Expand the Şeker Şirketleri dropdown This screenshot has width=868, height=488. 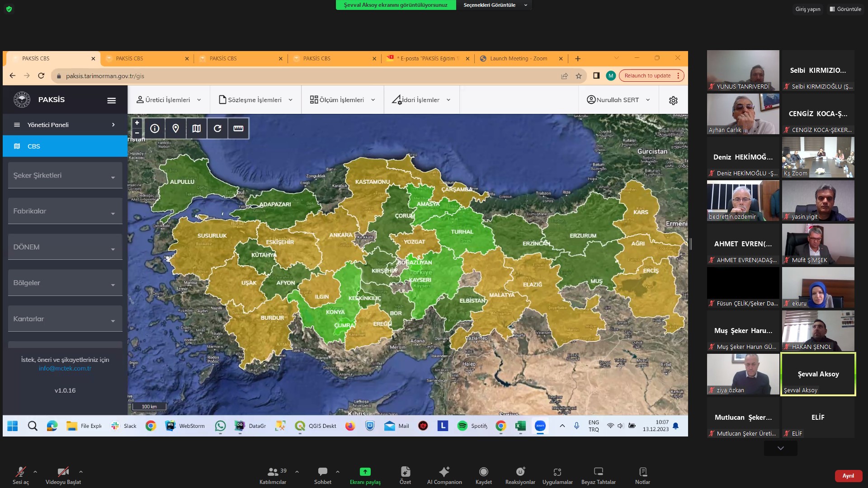pos(65,175)
